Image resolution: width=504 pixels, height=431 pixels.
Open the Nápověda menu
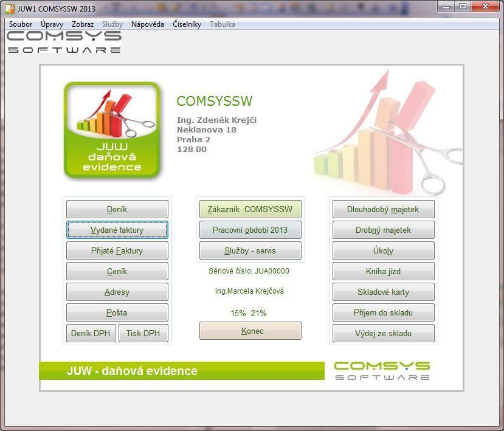148,24
